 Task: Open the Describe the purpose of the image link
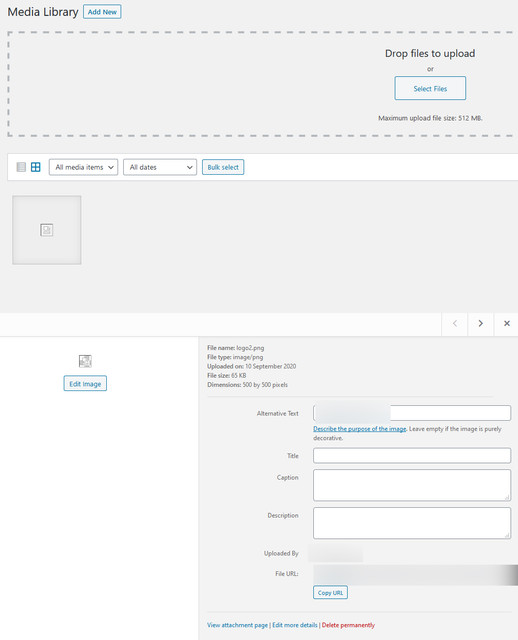[x=360, y=429]
